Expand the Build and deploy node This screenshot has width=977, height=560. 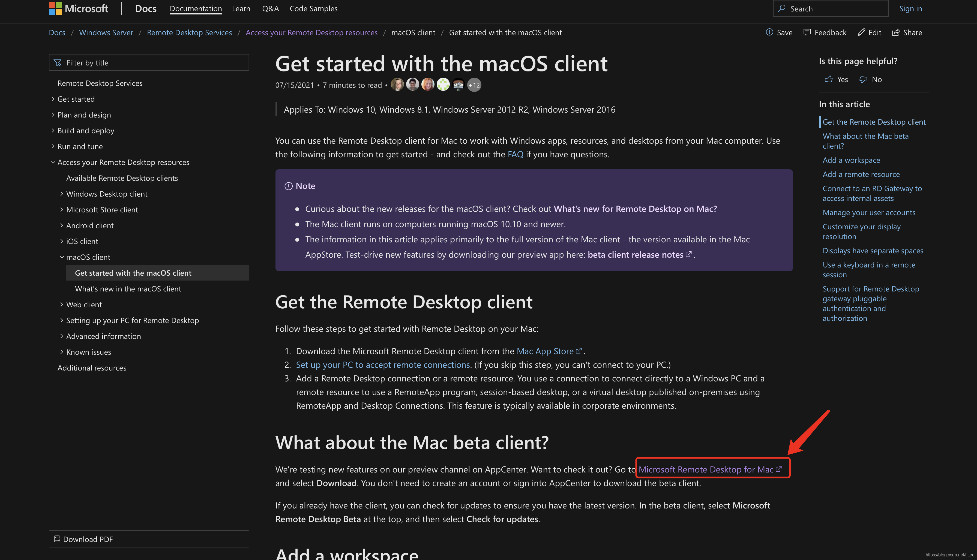point(53,130)
